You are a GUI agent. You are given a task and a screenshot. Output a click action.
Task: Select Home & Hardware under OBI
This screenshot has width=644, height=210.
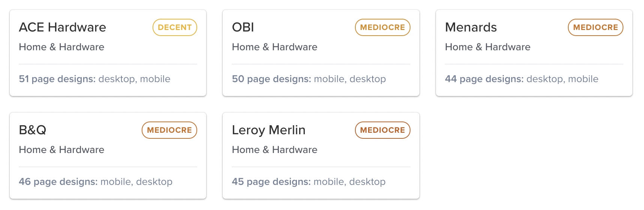pyautogui.click(x=274, y=47)
